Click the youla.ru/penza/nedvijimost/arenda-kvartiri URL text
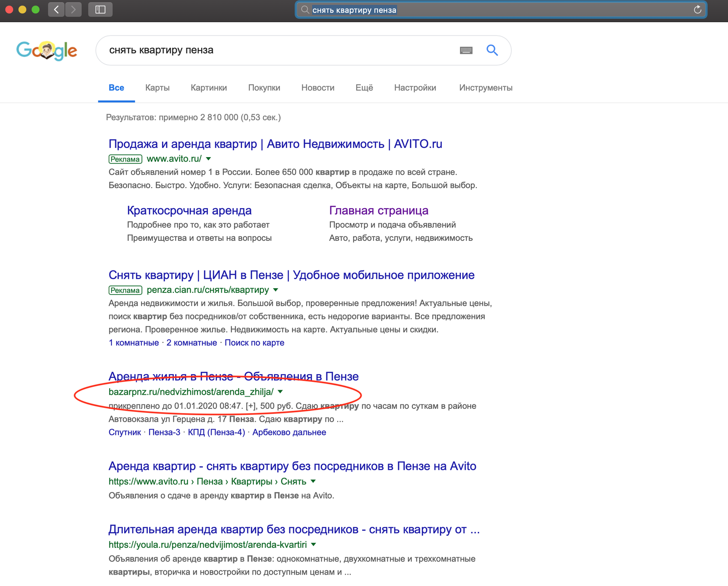Viewport: 728px width, 586px height. (207, 545)
